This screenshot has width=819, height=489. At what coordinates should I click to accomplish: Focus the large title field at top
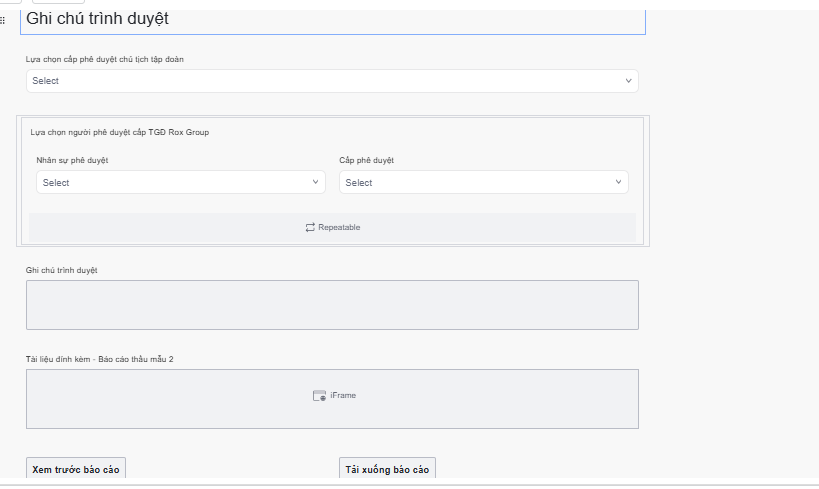pos(332,20)
